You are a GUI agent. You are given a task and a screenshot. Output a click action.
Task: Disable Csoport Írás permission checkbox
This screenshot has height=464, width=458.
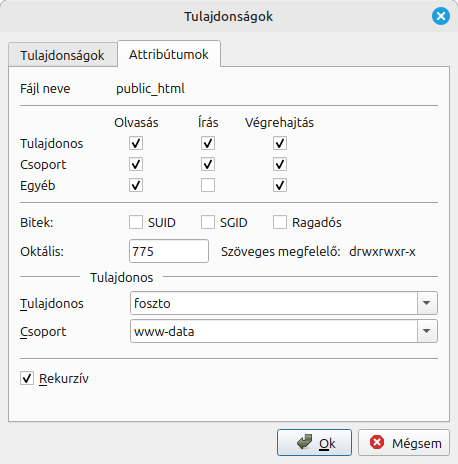[208, 164]
